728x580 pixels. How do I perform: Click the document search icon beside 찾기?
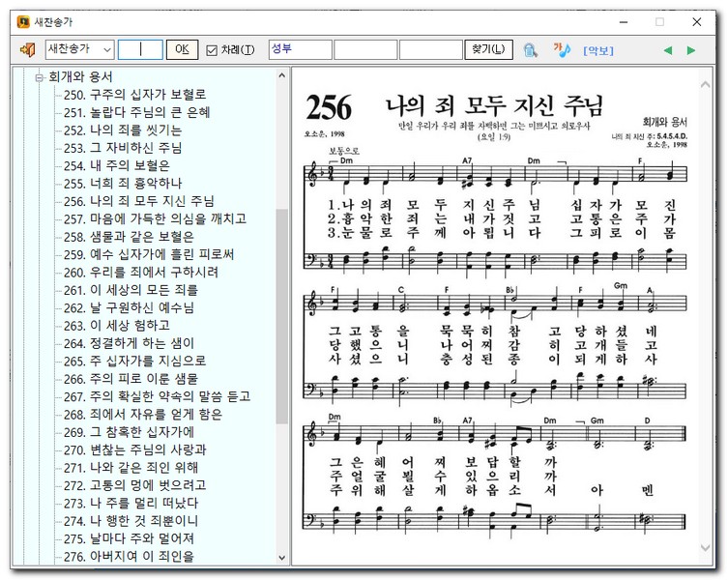point(530,49)
